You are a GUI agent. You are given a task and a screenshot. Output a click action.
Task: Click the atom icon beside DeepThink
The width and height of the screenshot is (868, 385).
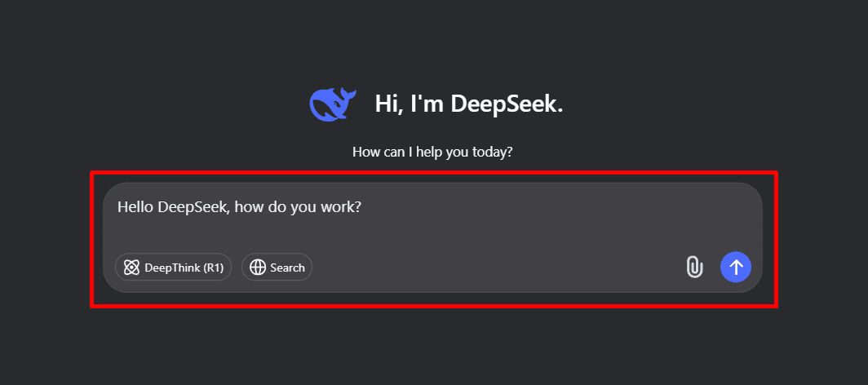coord(131,268)
